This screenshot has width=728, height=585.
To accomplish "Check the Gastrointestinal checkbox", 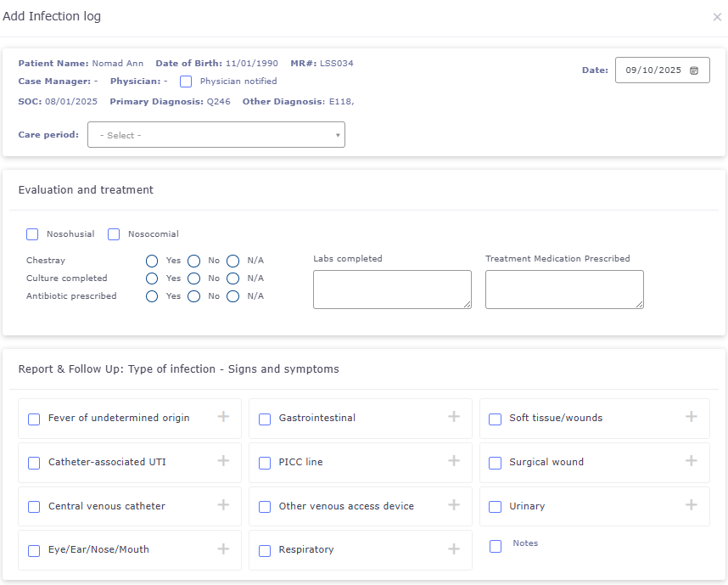I will (265, 419).
